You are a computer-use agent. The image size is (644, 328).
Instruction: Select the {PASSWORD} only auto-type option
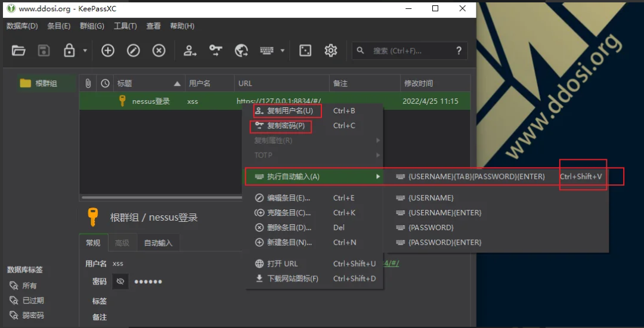pyautogui.click(x=497, y=227)
